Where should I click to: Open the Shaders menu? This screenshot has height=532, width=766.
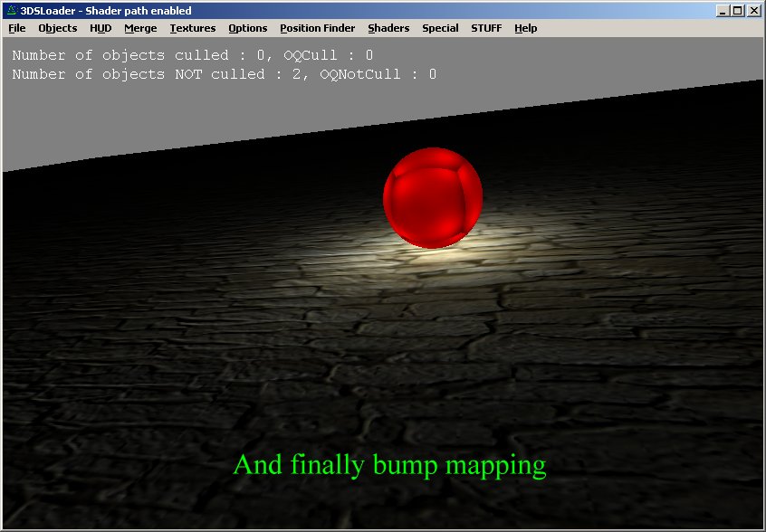pyautogui.click(x=388, y=28)
